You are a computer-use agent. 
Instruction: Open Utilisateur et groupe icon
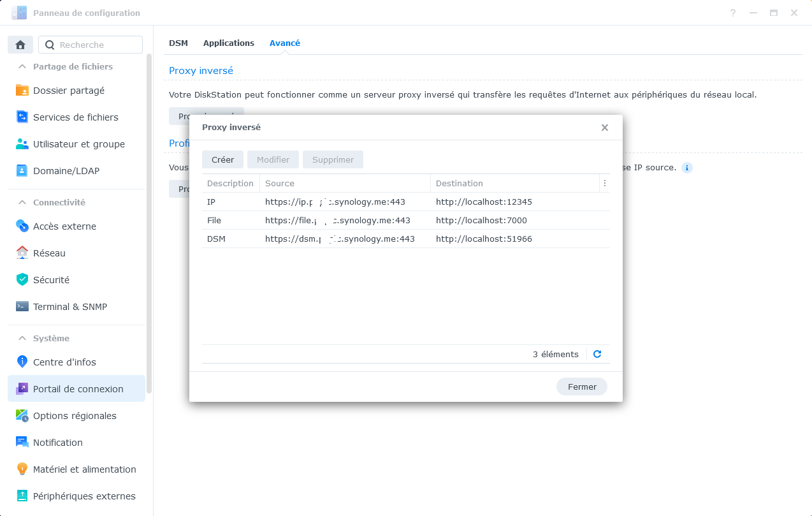(22, 144)
